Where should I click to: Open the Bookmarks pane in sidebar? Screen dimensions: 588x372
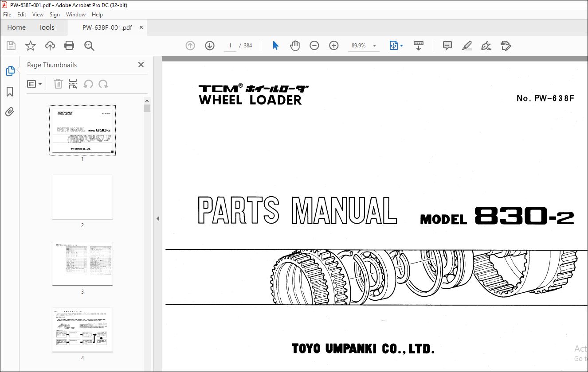10,92
